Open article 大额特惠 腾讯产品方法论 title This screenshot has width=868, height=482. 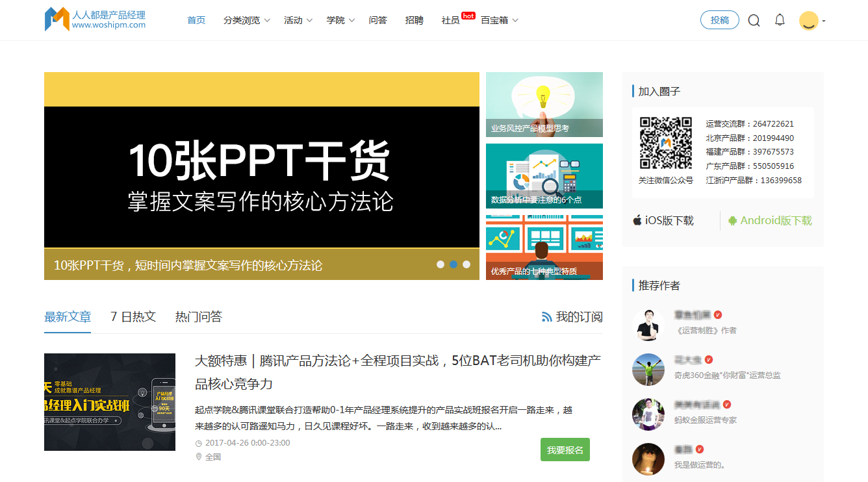click(x=398, y=372)
